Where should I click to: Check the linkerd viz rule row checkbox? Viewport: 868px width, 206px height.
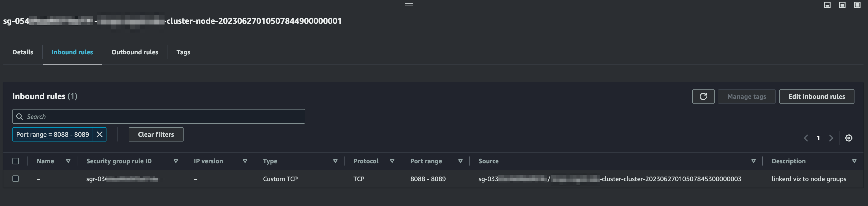click(16, 179)
